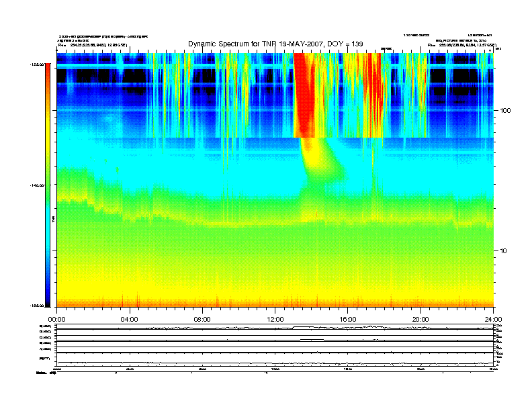
Task: Click the -140.00 color scale label
Action: [x=37, y=185]
